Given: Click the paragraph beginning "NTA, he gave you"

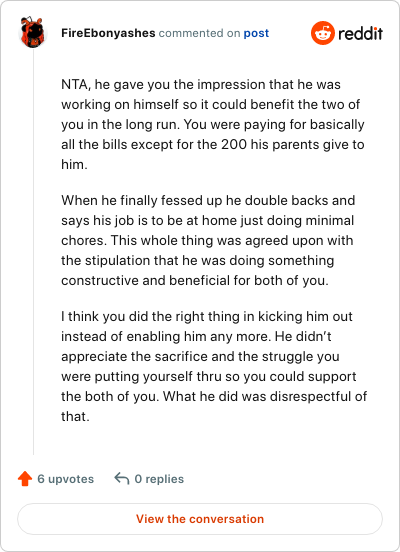Looking at the screenshot, I should [x=213, y=124].
